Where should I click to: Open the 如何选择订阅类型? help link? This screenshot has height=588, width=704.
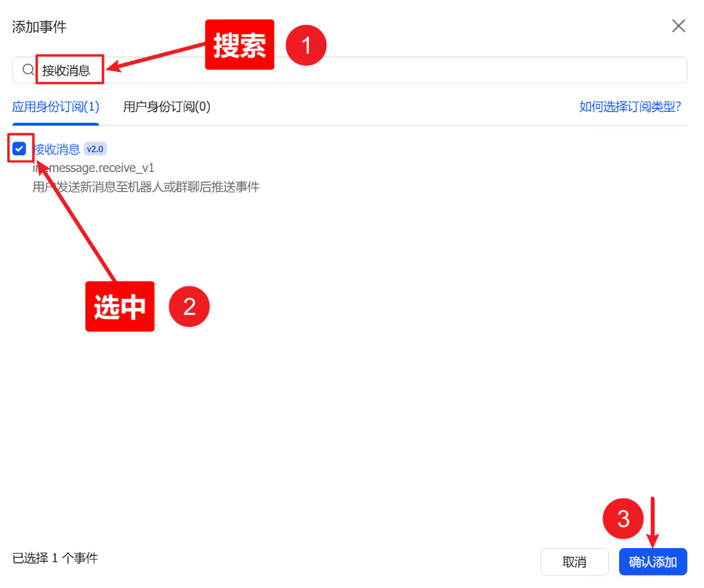tap(629, 107)
